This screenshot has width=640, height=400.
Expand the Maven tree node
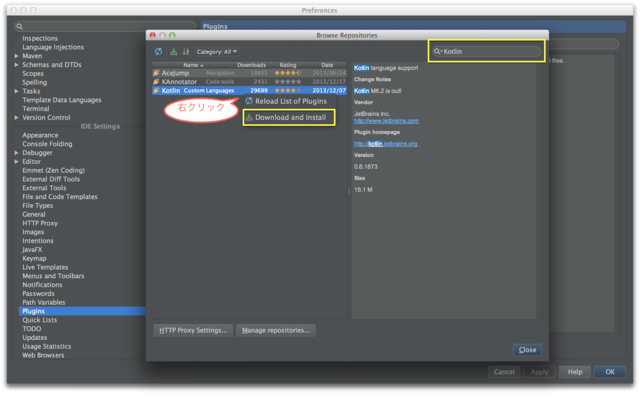[x=16, y=56]
